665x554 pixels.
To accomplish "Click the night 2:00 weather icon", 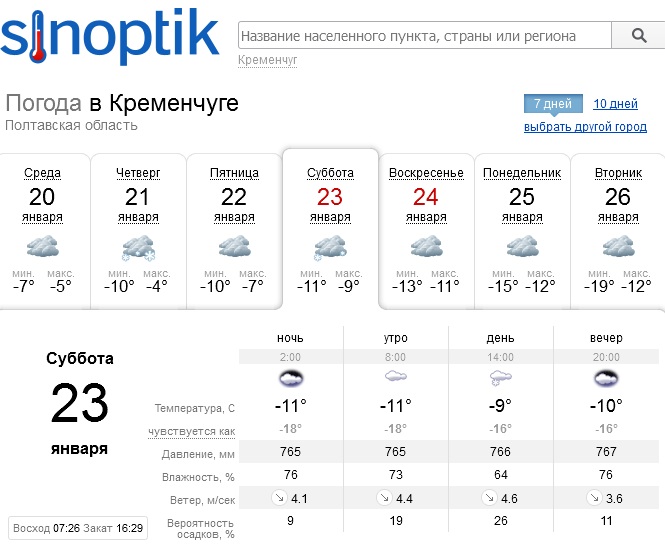I will (x=291, y=378).
